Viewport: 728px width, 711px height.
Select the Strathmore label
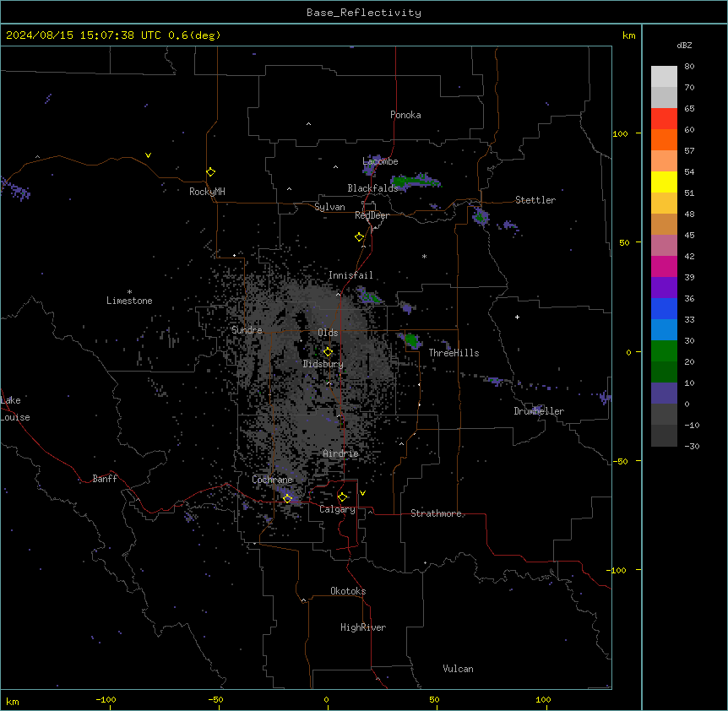436,513
